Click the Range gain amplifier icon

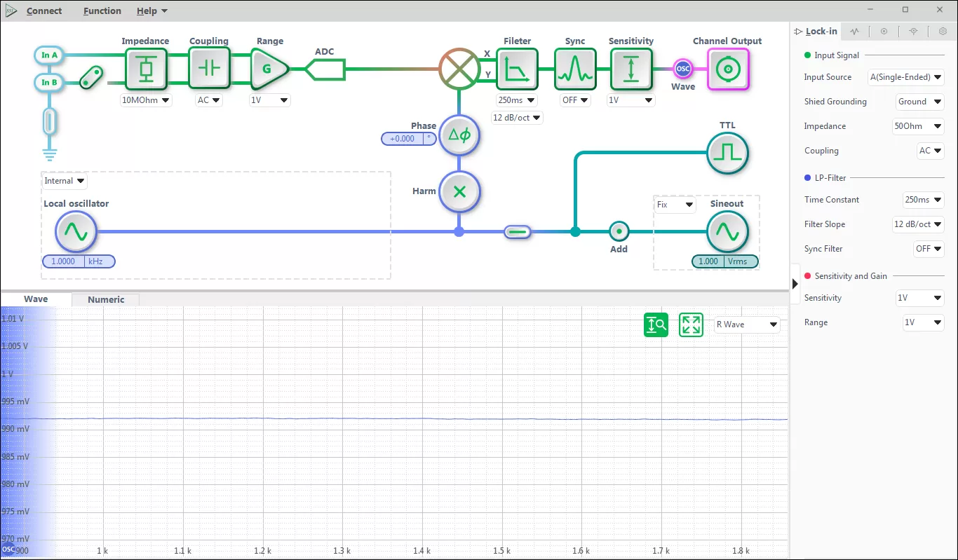click(269, 69)
